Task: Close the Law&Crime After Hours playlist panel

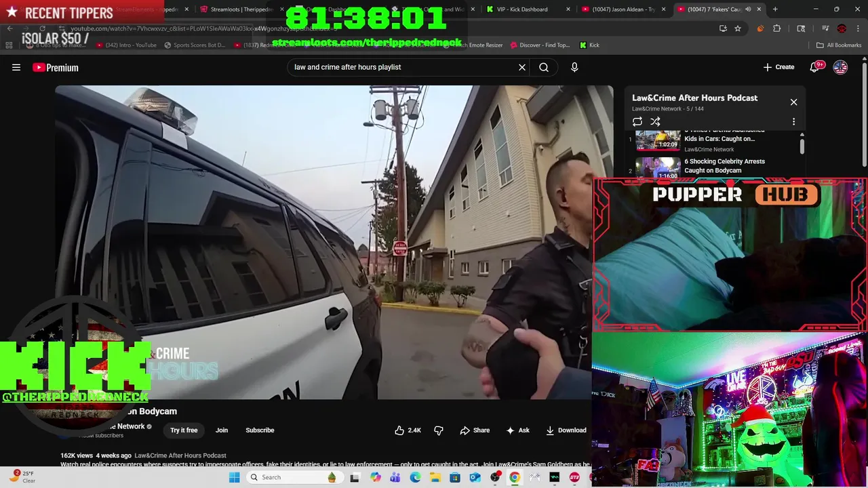Action: [x=793, y=102]
